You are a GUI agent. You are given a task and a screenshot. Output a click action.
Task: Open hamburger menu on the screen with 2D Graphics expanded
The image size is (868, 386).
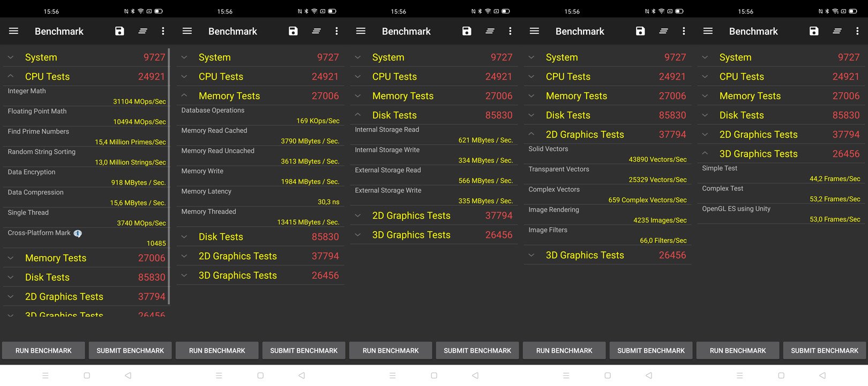click(534, 31)
